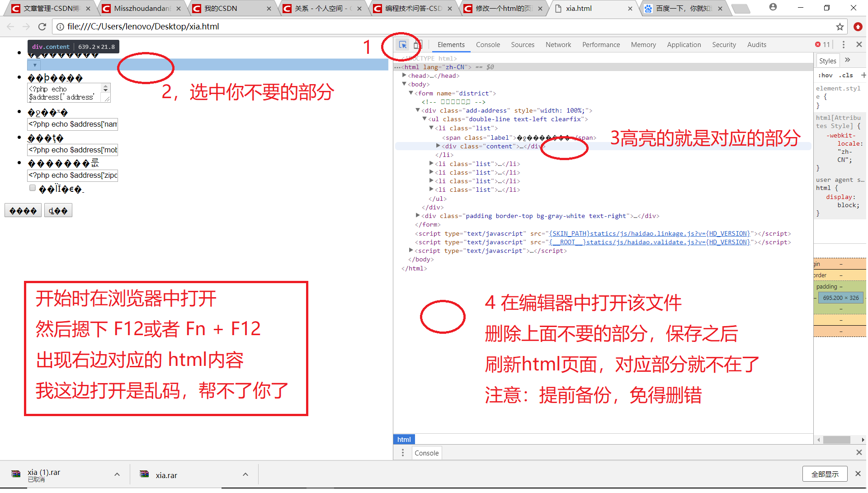This screenshot has width=868, height=493.
Task: Go forward in browser history
Action: [26, 27]
